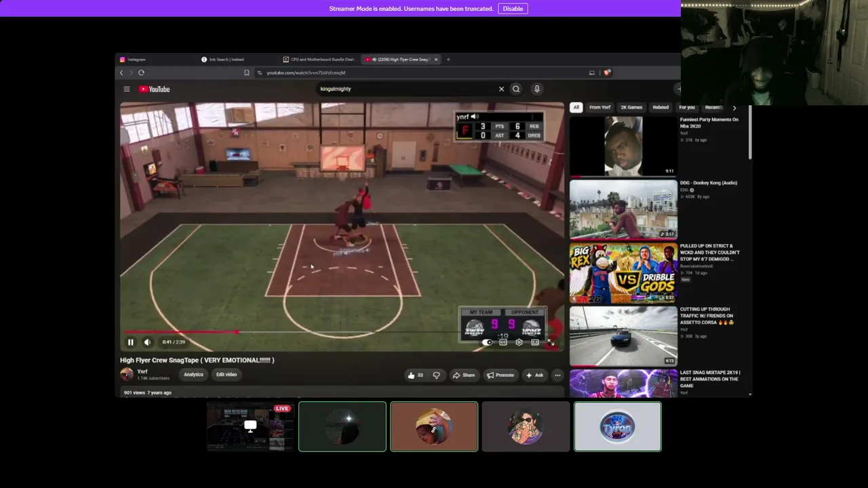Open video player settings gear
Screen dimensions: 868x488
tap(519, 342)
